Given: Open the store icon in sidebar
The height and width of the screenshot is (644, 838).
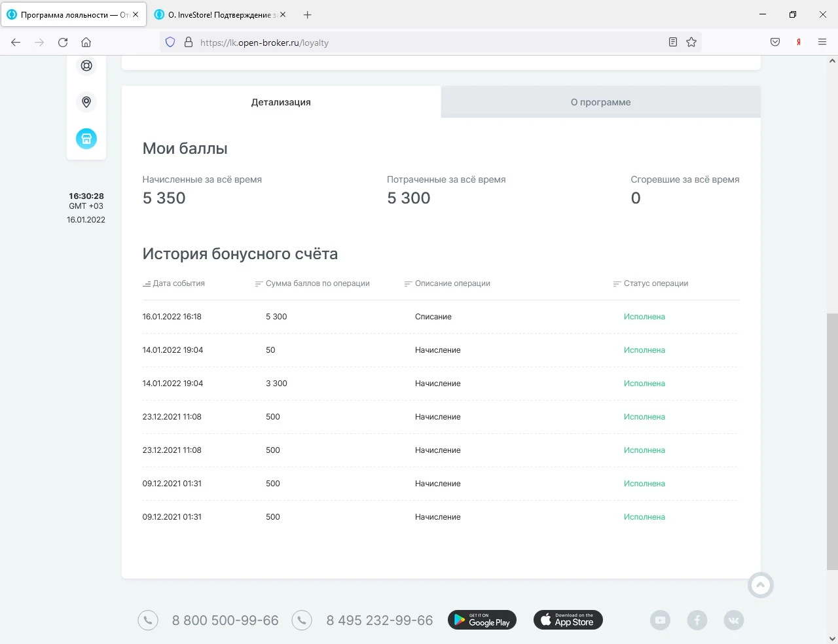Looking at the screenshot, I should click(86, 139).
